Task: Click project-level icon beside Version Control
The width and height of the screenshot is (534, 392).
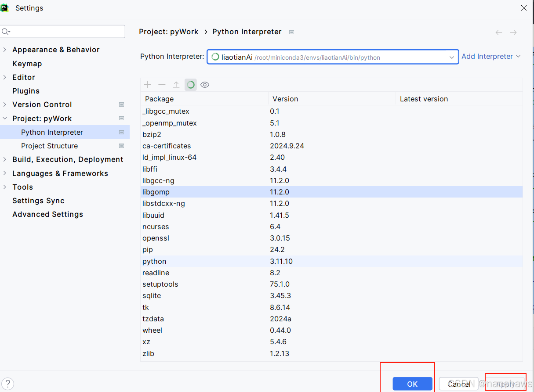Action: point(122,104)
